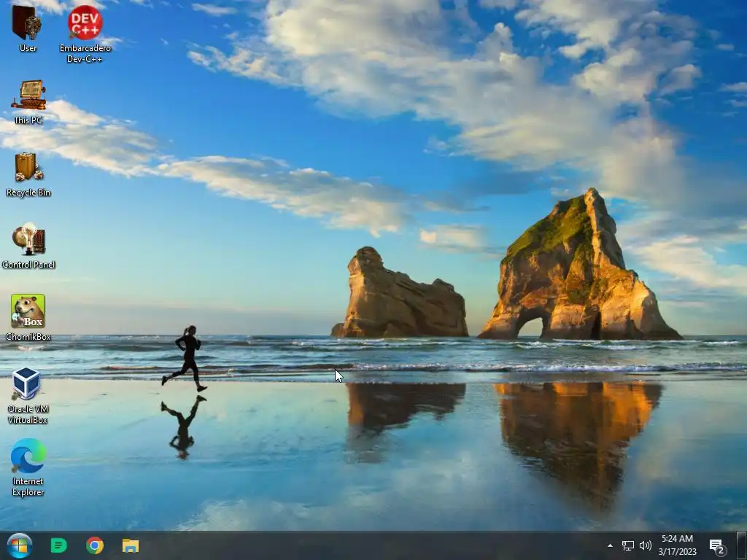The width and height of the screenshot is (747, 560).
Task: Open the Start menu orb
Action: point(20,545)
